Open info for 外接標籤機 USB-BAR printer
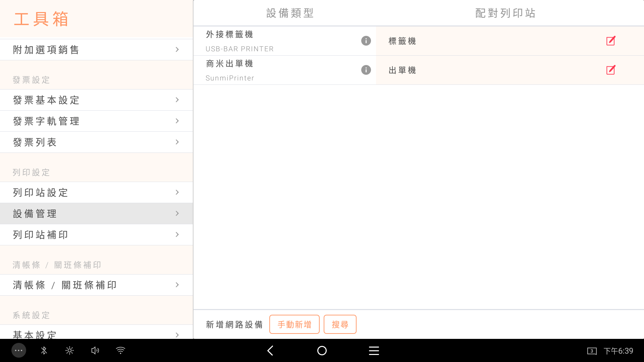 point(366,41)
